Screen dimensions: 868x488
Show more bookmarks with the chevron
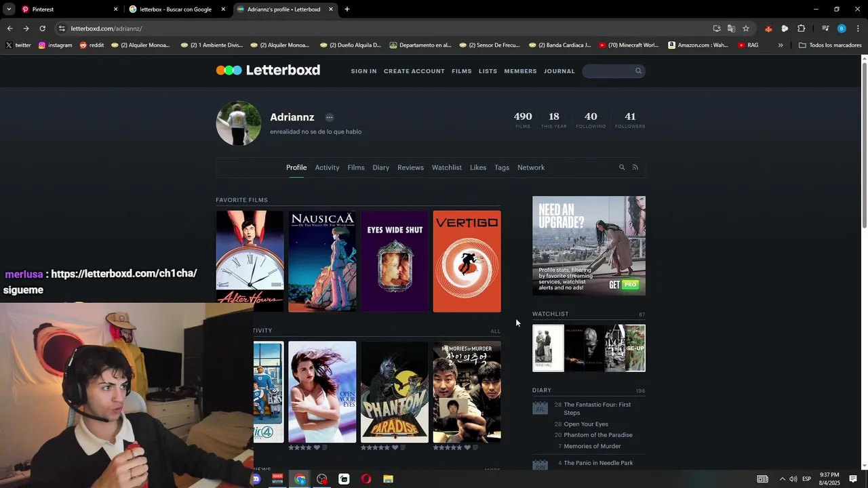click(781, 45)
